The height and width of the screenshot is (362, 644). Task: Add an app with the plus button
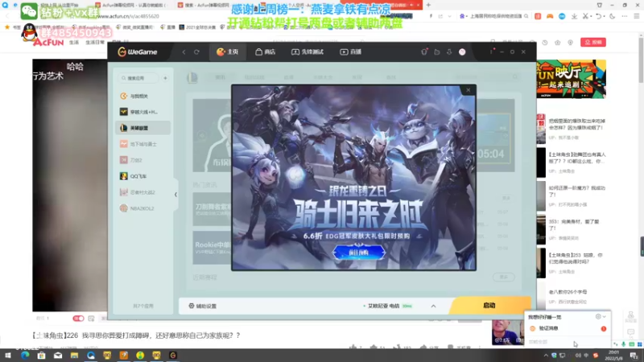click(x=165, y=78)
